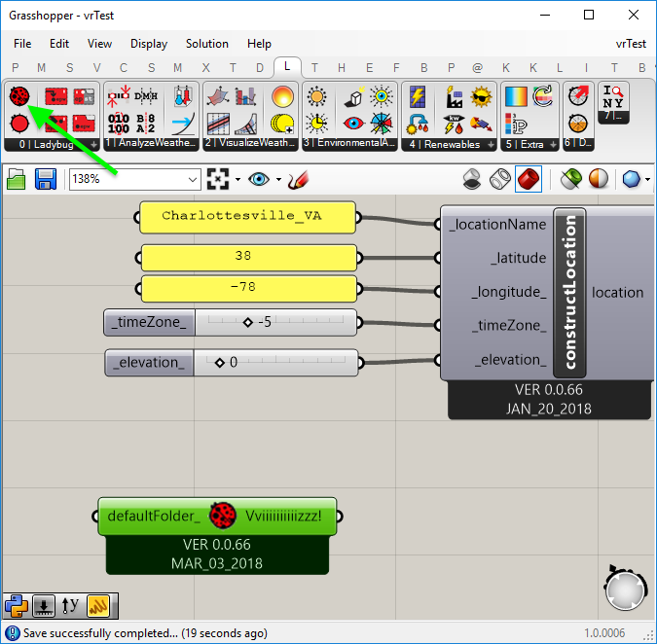Click the B8 A2 separate data icon

146,124
